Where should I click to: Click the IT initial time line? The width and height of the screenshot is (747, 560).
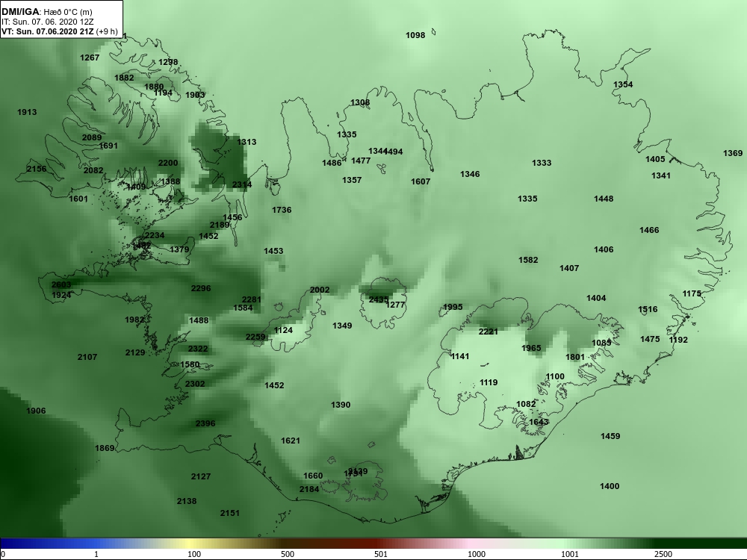tap(48, 22)
